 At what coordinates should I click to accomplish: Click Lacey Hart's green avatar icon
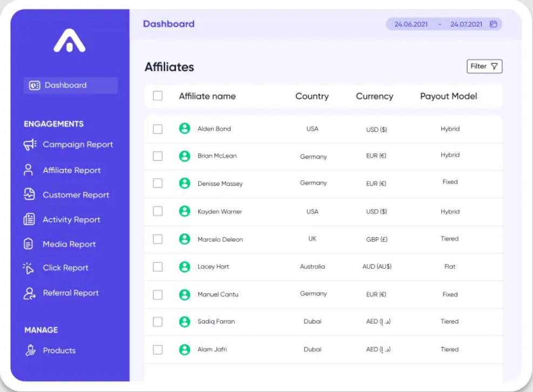coord(185,267)
